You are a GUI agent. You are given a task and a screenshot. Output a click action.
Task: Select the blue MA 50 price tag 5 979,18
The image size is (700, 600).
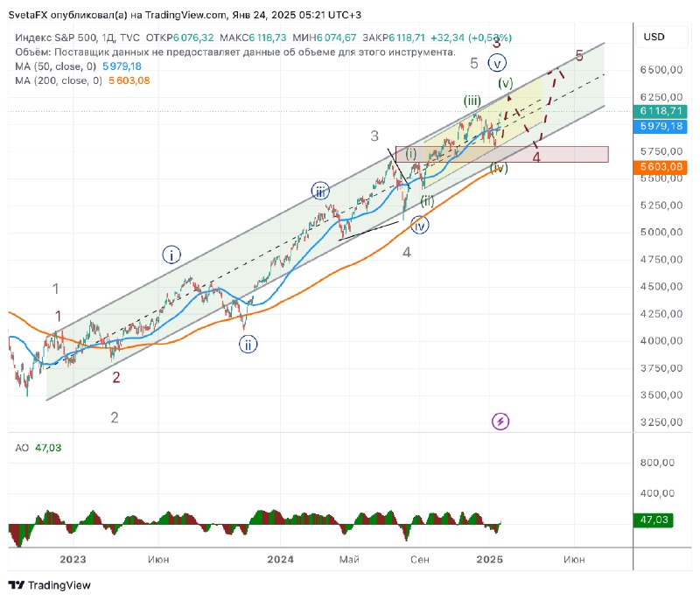[661, 126]
